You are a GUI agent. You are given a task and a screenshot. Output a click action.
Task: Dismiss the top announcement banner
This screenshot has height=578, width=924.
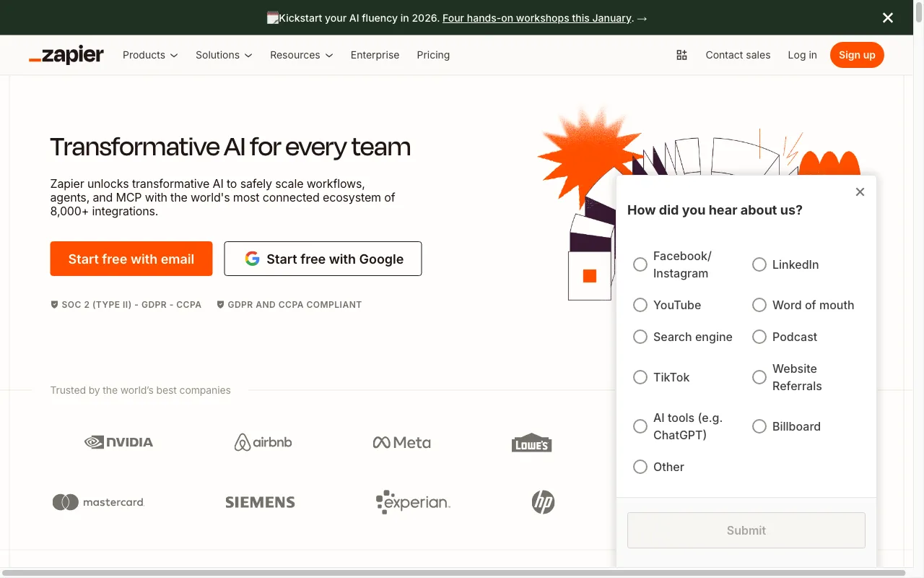(888, 17)
